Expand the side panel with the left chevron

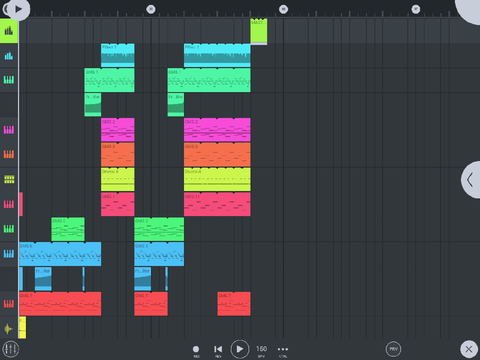(x=471, y=180)
